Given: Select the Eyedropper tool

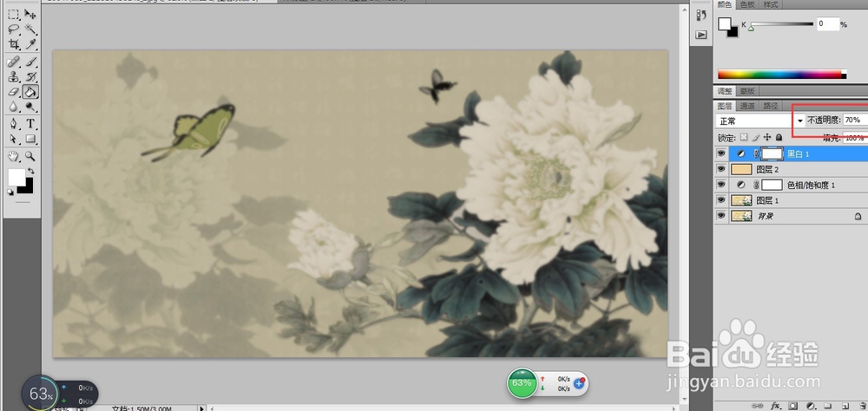Looking at the screenshot, I should pos(30,43).
